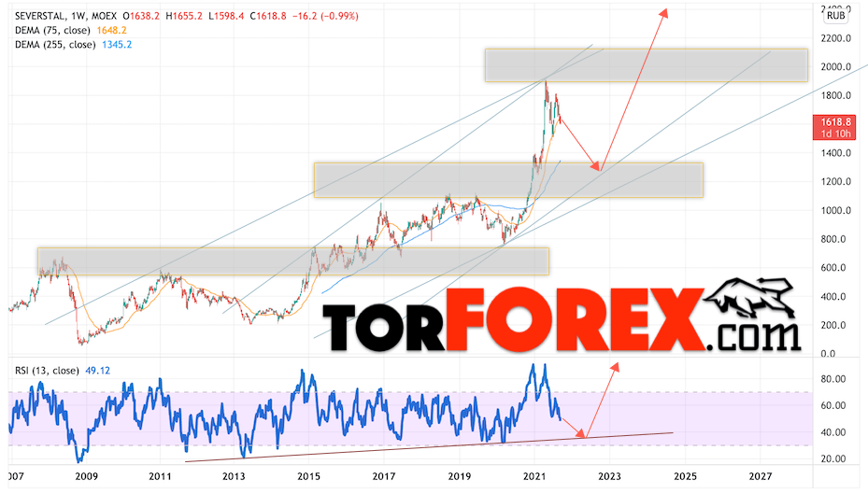Click the 800.0 price axis label
Image resolution: width=868 pixels, height=493 pixels.
(x=835, y=240)
